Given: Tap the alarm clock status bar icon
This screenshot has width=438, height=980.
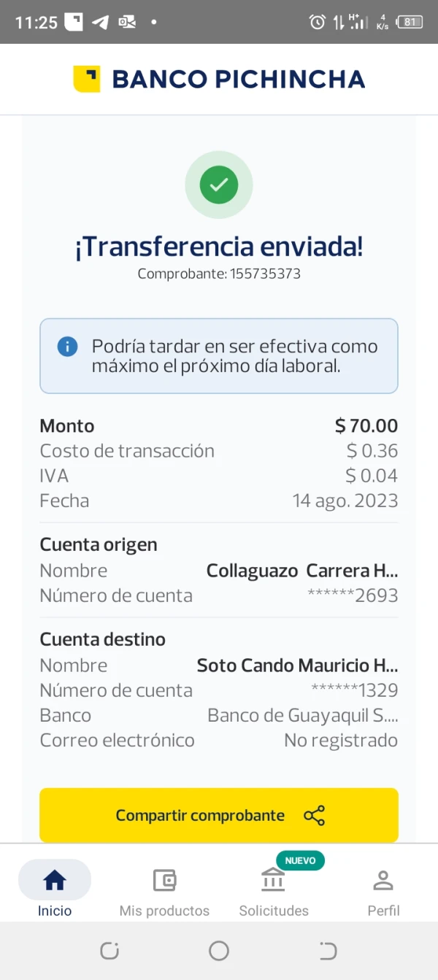Looking at the screenshot, I should click(315, 22).
